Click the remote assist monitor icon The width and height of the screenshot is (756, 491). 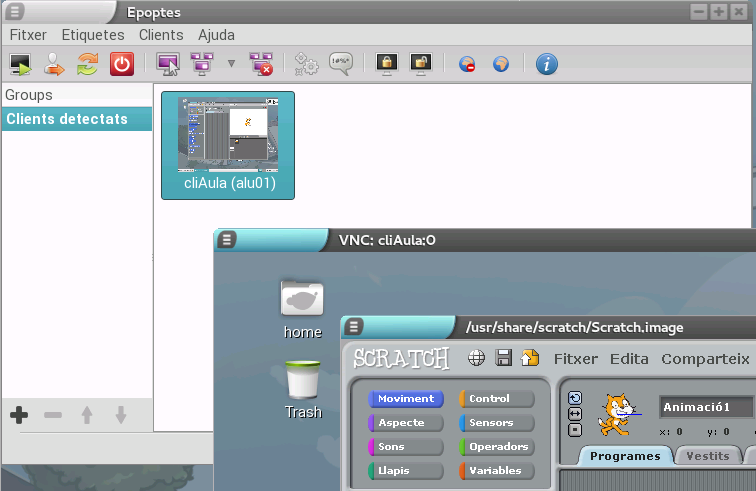pos(169,65)
